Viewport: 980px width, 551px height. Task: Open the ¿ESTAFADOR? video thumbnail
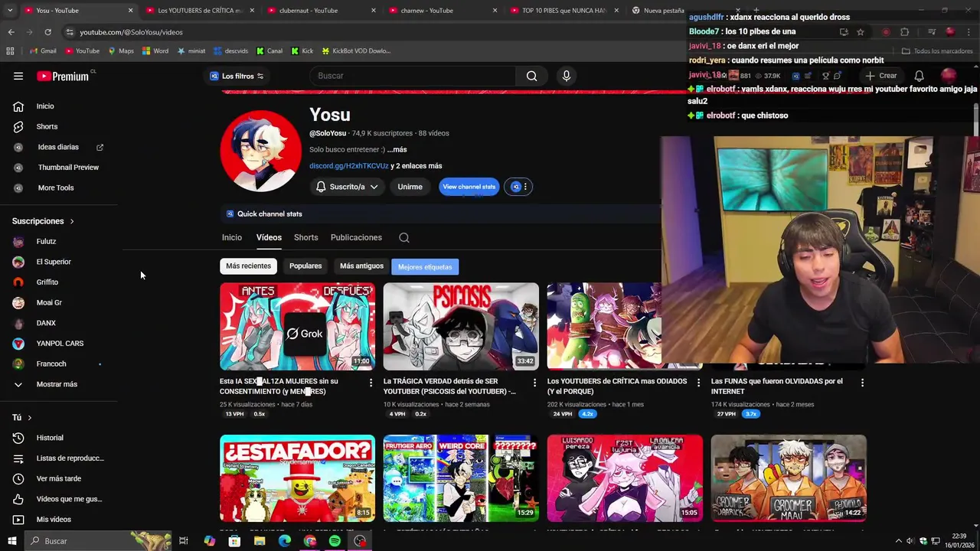click(x=297, y=478)
